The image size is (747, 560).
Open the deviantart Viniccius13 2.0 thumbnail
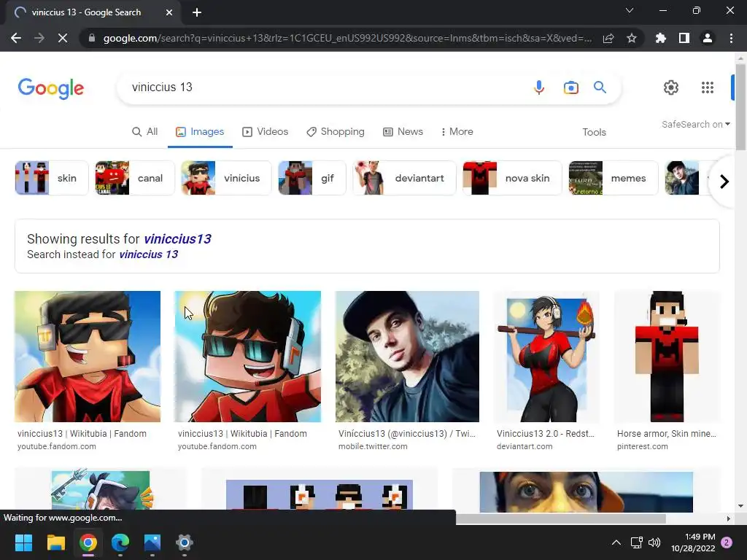546,356
